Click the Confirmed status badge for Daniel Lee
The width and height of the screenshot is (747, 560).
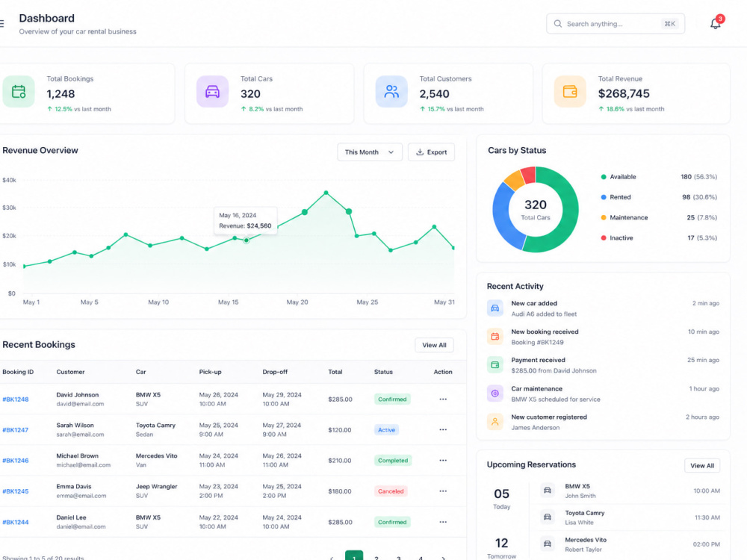(x=392, y=522)
